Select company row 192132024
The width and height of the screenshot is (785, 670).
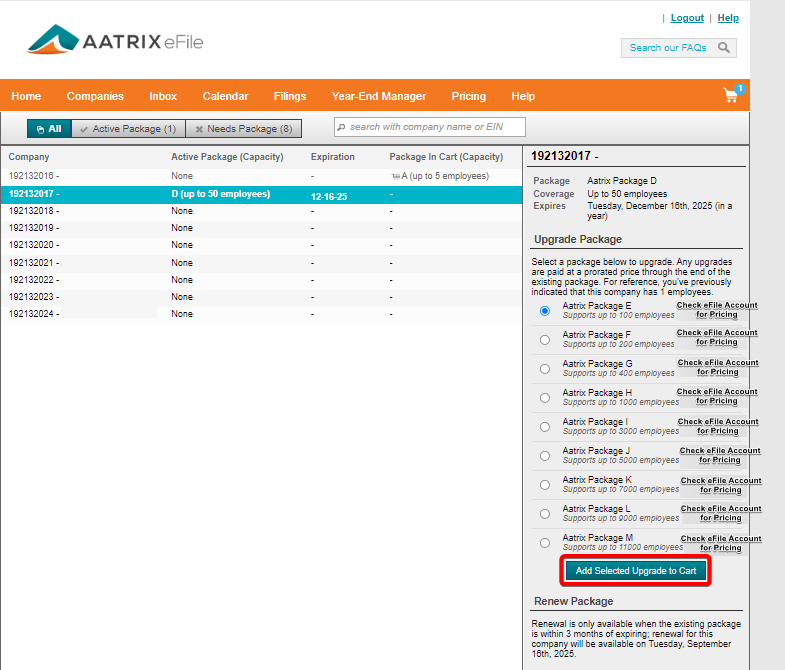pyautogui.click(x=261, y=314)
